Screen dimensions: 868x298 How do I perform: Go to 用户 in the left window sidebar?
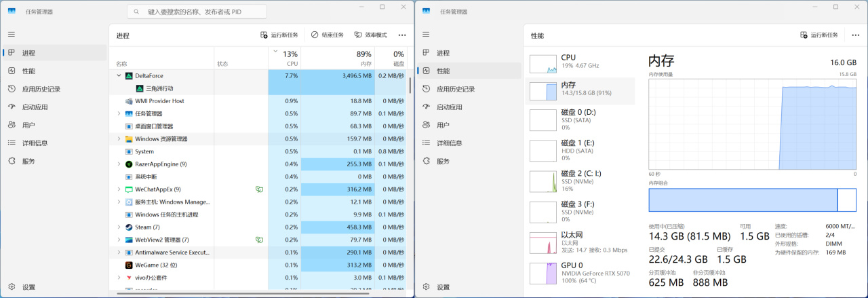[54, 125]
